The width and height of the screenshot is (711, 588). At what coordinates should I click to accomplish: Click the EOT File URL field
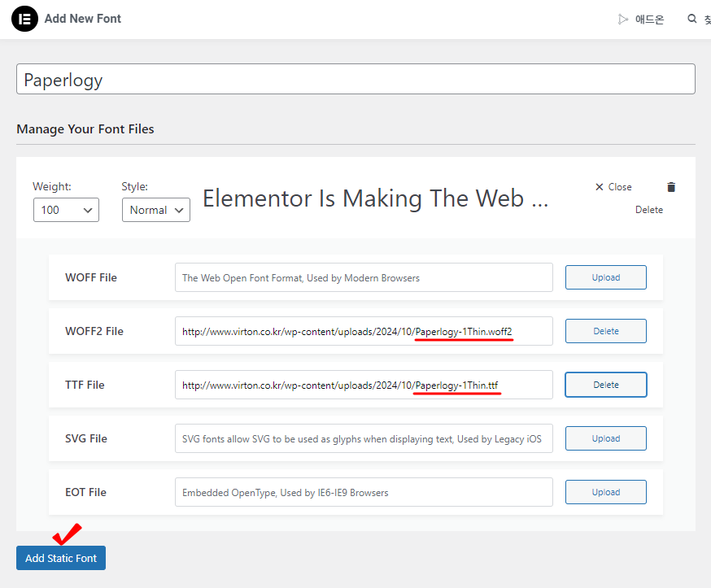click(364, 492)
